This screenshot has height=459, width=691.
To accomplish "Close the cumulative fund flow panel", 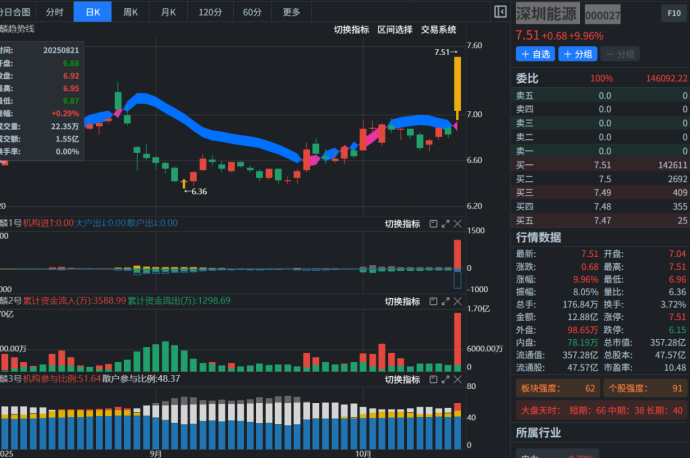I will coord(458,300).
